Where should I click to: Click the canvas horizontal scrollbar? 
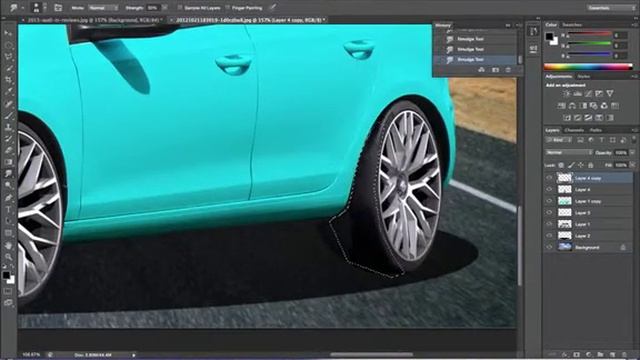(372, 354)
